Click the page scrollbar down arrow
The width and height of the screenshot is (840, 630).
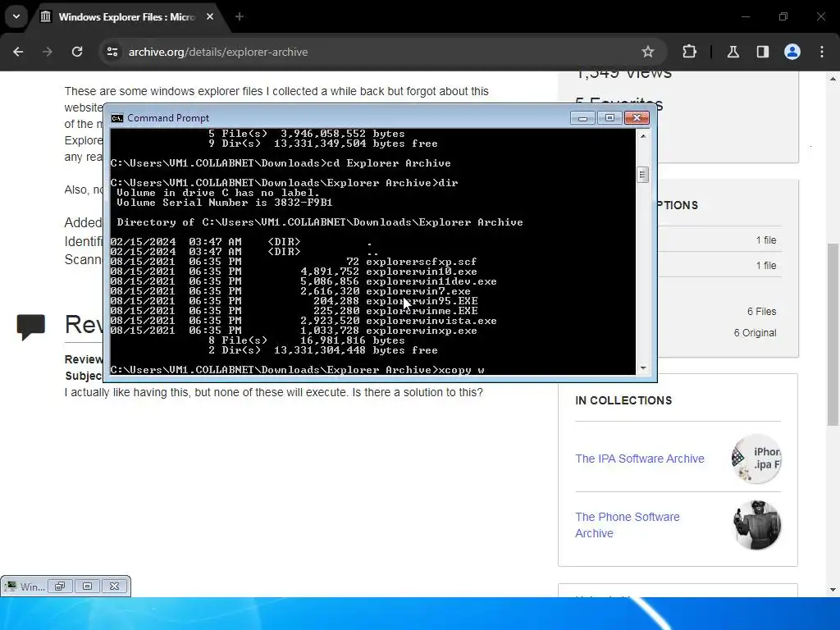click(x=833, y=590)
